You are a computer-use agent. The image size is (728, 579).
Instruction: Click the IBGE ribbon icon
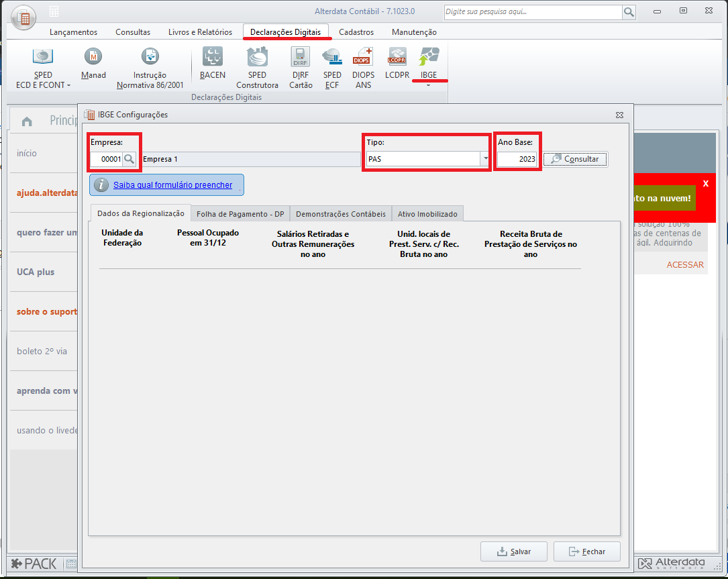click(x=429, y=62)
